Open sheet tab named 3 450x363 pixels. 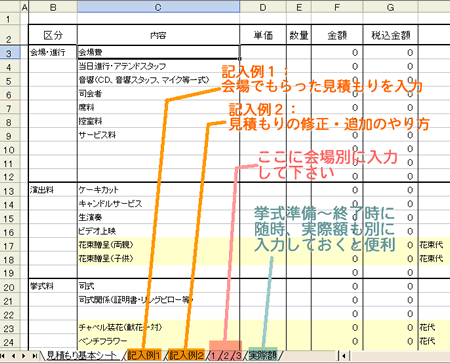coord(238,355)
